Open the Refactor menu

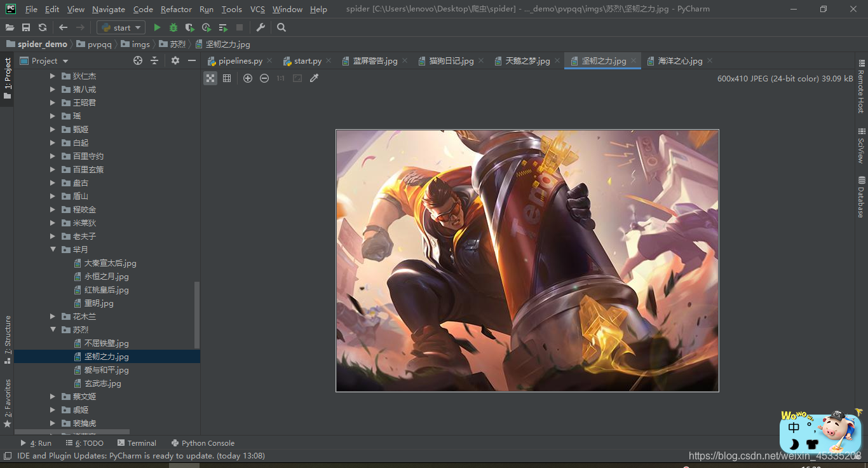point(176,10)
